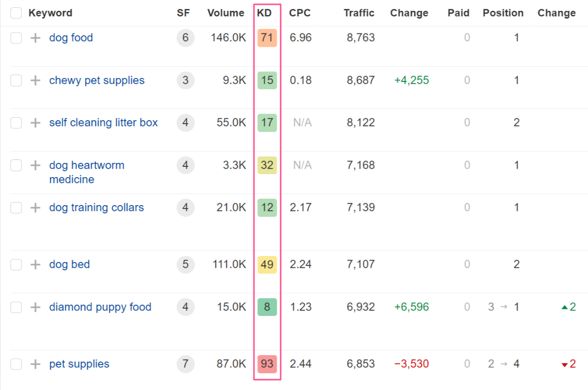Click the KD column header
Viewport: 588px width, 390px height.
click(x=265, y=13)
